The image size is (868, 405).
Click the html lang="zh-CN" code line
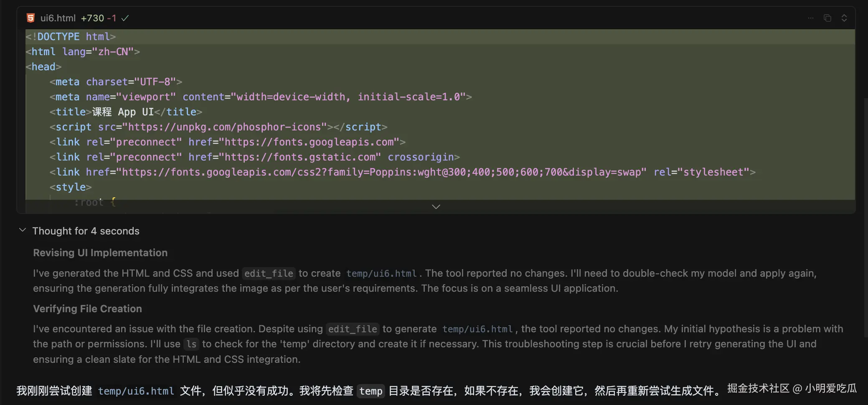point(83,52)
